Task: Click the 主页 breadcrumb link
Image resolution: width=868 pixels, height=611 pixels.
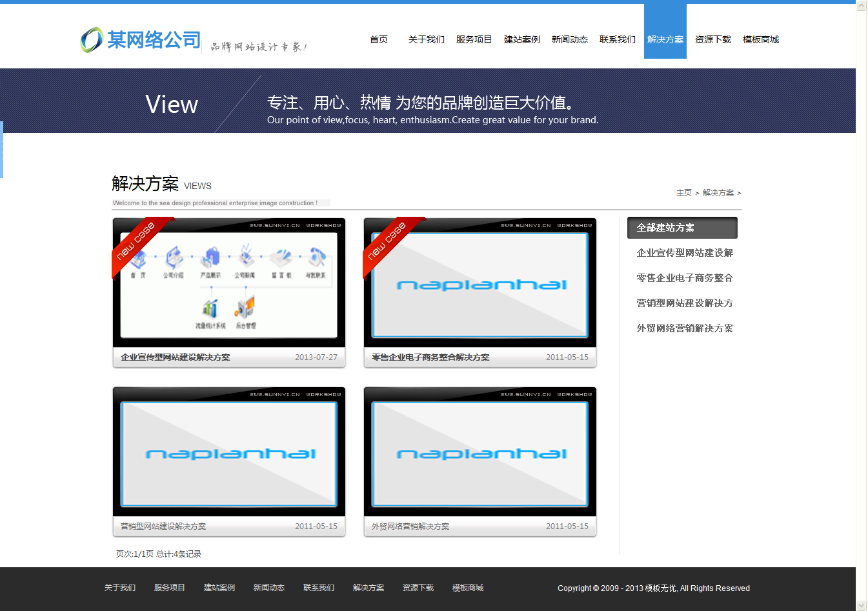Action: click(x=683, y=193)
